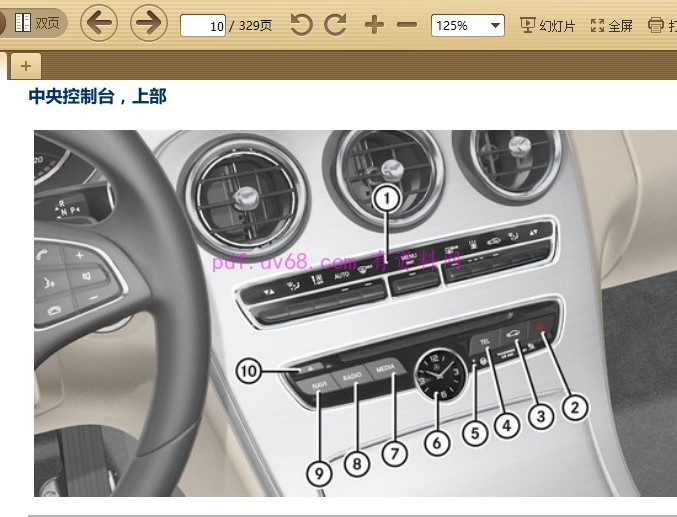The height and width of the screenshot is (517, 677).
Task: Start slideshow mode (幻灯片)
Action: click(548, 25)
